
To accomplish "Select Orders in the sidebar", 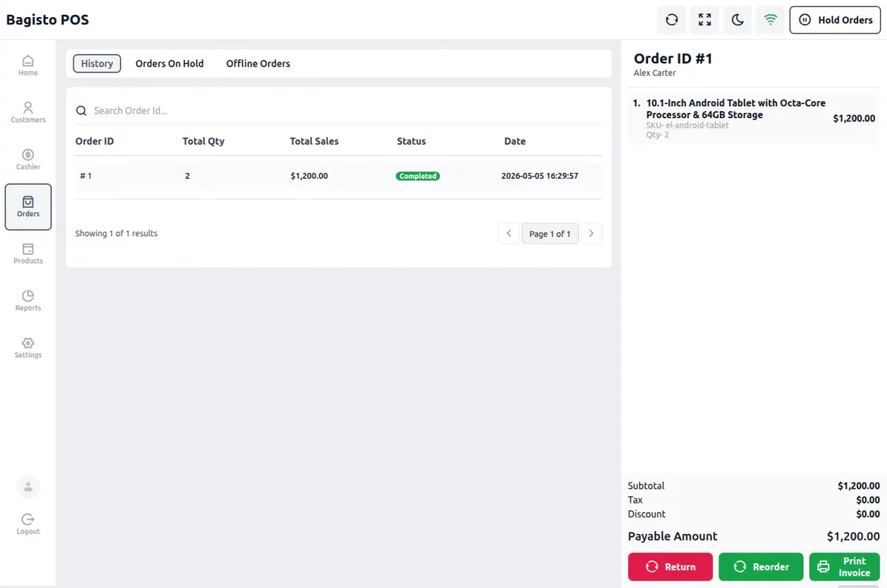I will [28, 207].
